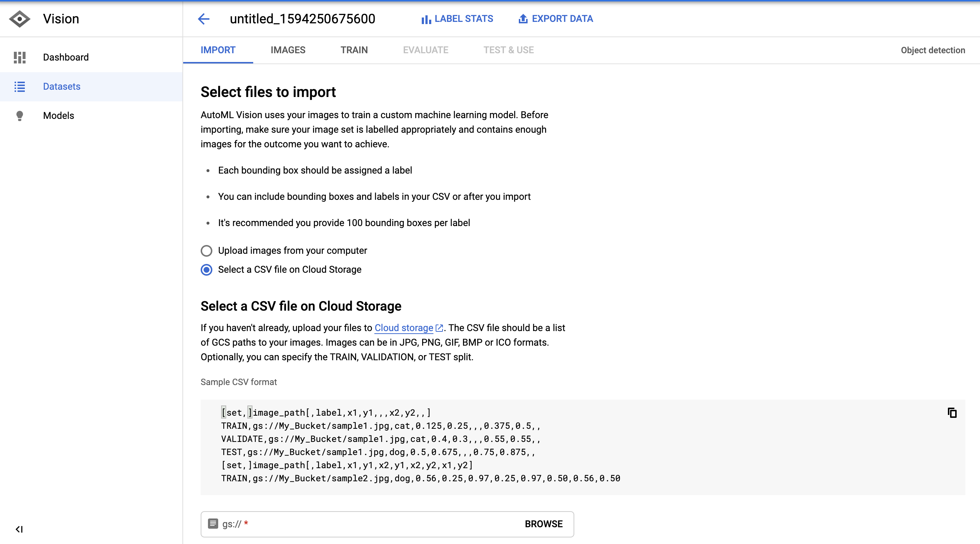Switch to the TRAIN tab
Viewport: 980px width, 544px height.
(x=354, y=50)
